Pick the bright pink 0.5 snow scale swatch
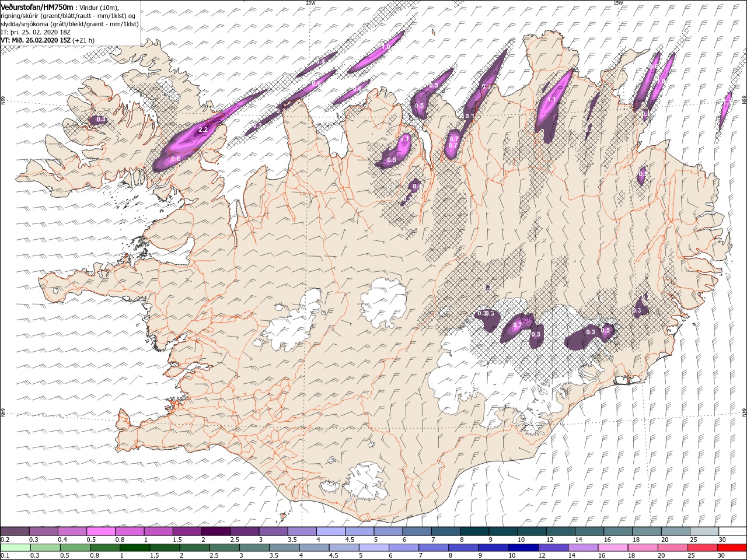The image size is (747, 560). (101, 532)
